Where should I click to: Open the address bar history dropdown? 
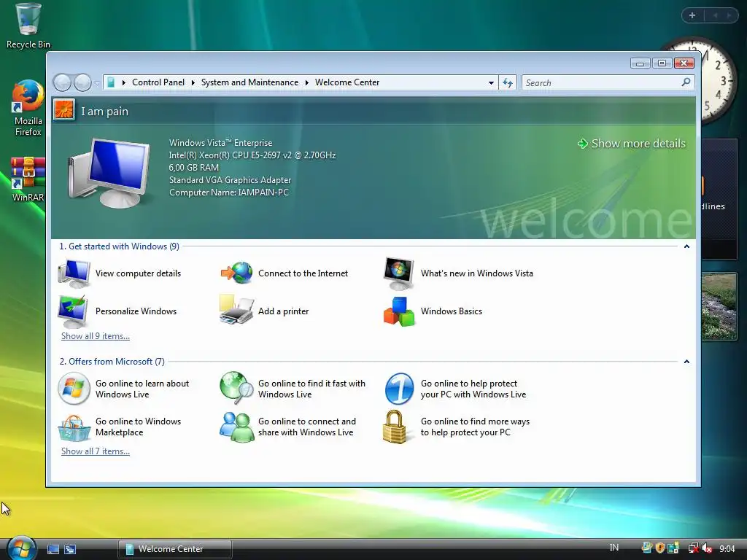pos(491,83)
